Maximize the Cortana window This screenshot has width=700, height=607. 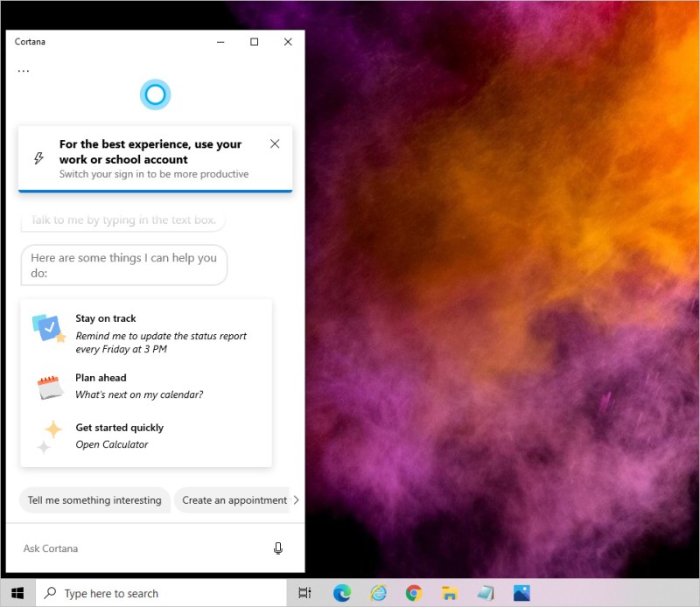pos(254,42)
